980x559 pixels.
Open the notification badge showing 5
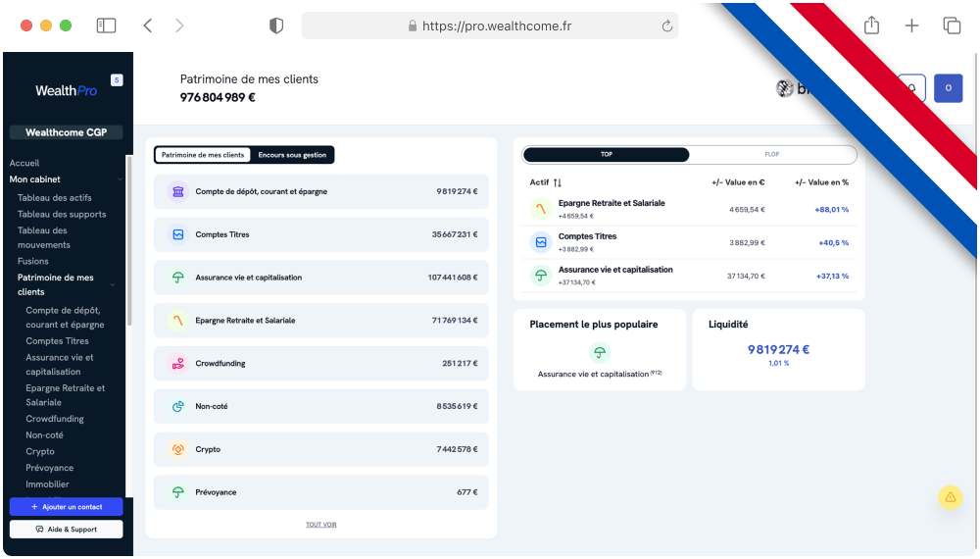tap(117, 80)
